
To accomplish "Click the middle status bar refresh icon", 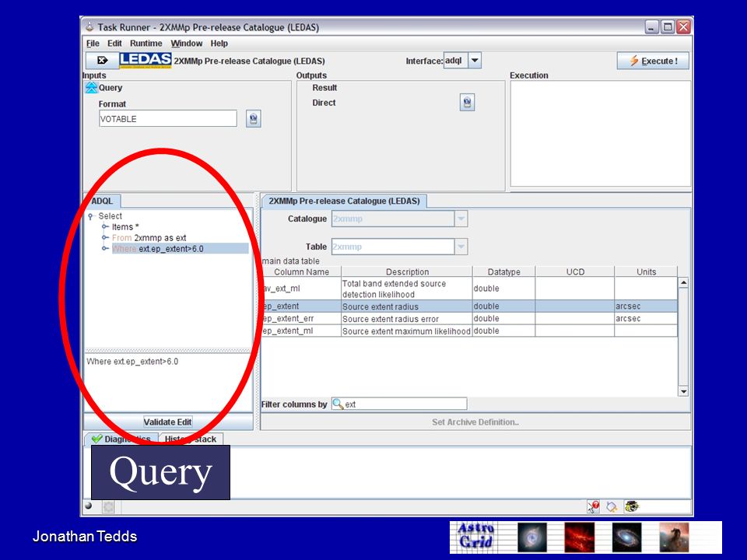I will coord(612,506).
